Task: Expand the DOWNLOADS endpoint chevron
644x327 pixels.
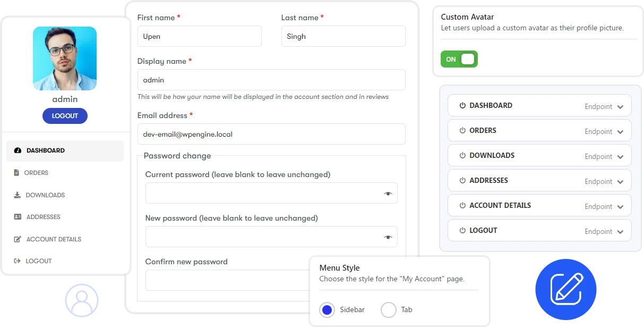Action: click(x=620, y=157)
